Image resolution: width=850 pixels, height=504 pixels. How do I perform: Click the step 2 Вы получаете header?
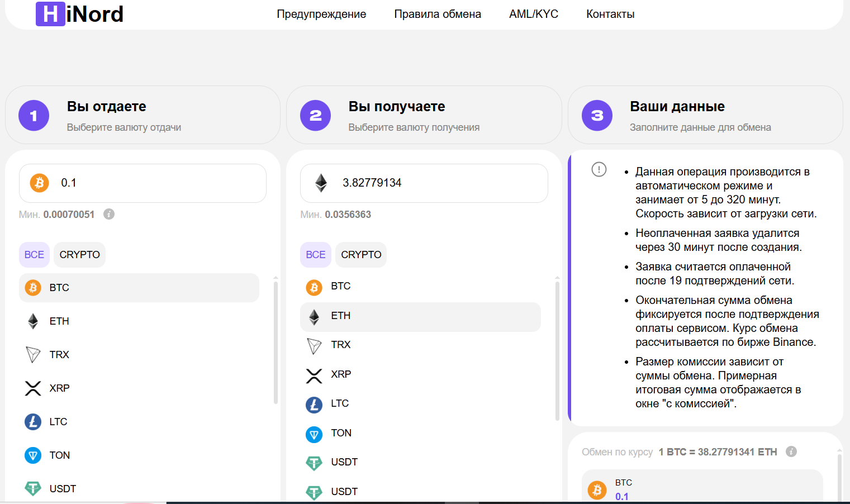pyautogui.click(x=424, y=115)
